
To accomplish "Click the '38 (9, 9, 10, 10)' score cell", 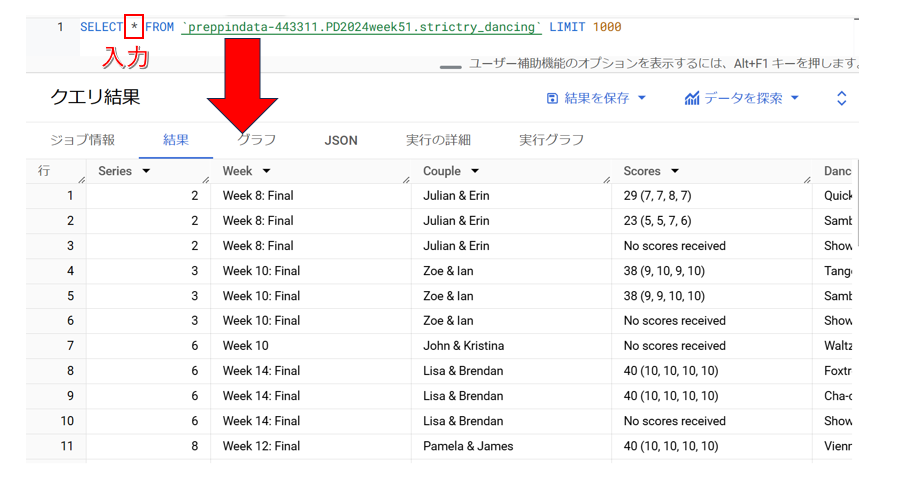I will [664, 296].
